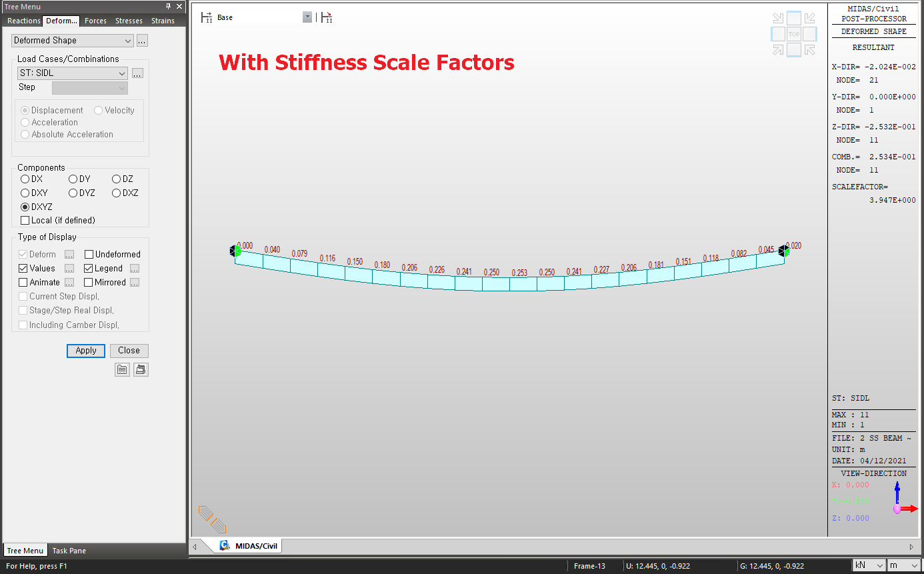This screenshot has height=574, width=924.
Task: Open Deformed Shape options via its ellipsis icon
Action: [141, 40]
